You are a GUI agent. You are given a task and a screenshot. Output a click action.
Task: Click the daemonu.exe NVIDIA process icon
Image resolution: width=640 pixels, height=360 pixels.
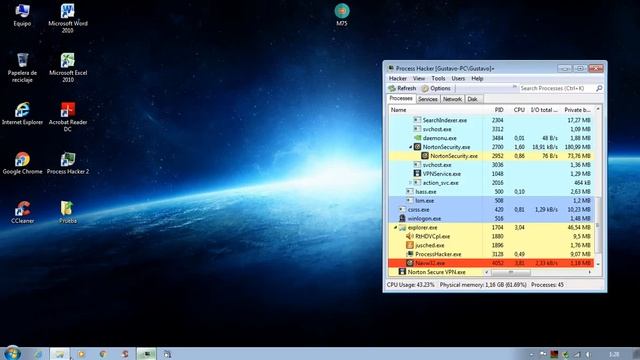coord(417,138)
